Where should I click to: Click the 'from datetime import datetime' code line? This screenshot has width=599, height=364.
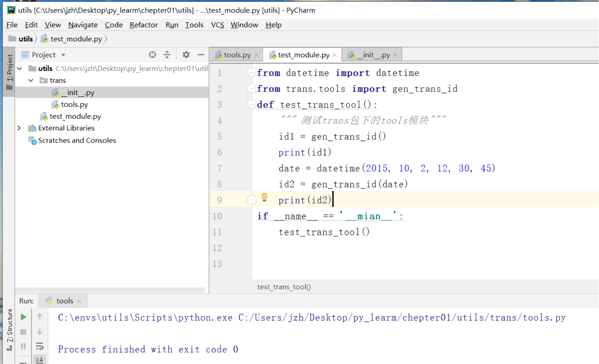(338, 73)
